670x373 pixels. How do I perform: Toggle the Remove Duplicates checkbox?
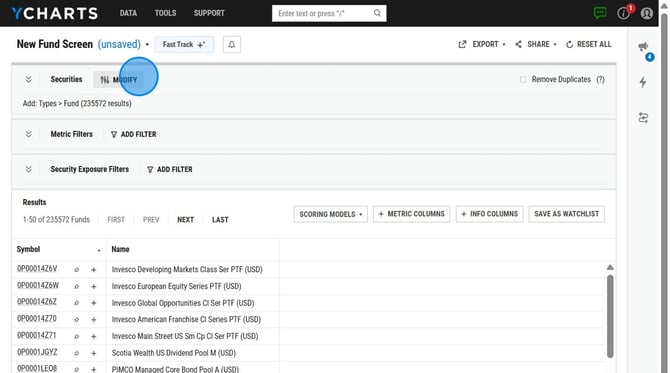(x=523, y=79)
